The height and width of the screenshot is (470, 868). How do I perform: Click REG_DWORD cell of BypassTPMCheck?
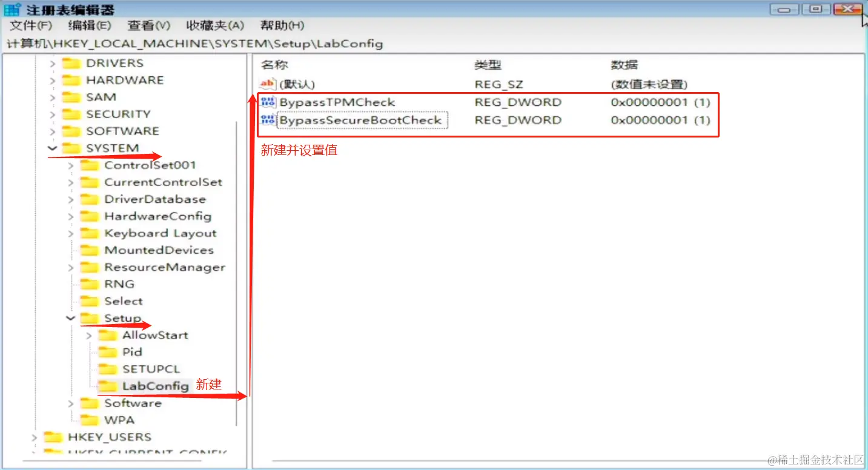tap(518, 102)
